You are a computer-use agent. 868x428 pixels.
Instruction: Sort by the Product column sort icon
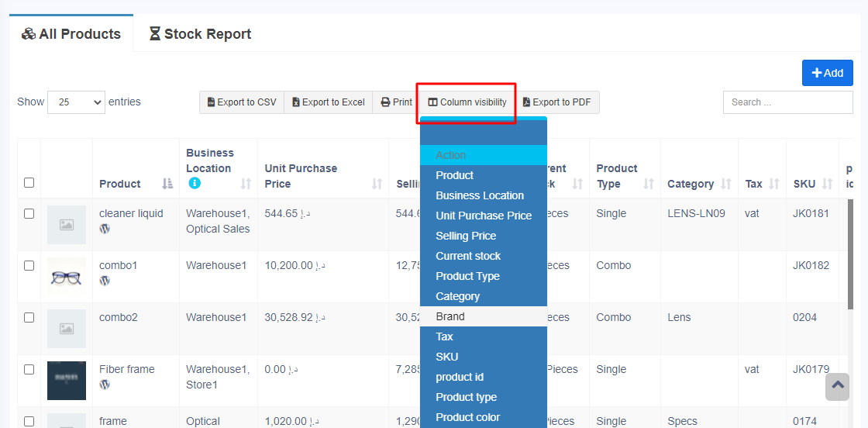pos(167,184)
